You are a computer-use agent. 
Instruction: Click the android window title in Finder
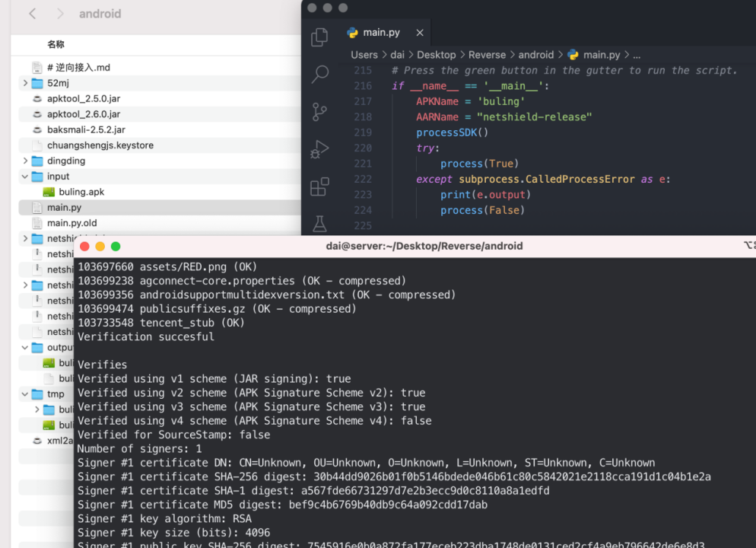[x=100, y=14]
